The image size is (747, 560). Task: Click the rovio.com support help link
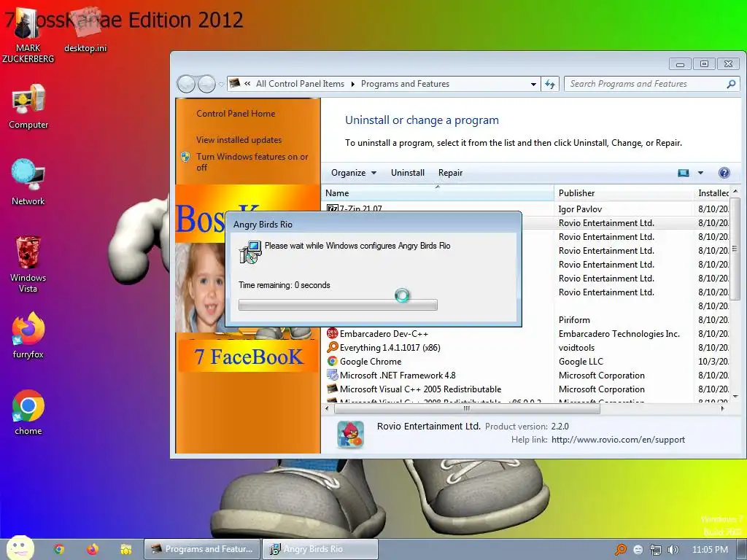[618, 440]
